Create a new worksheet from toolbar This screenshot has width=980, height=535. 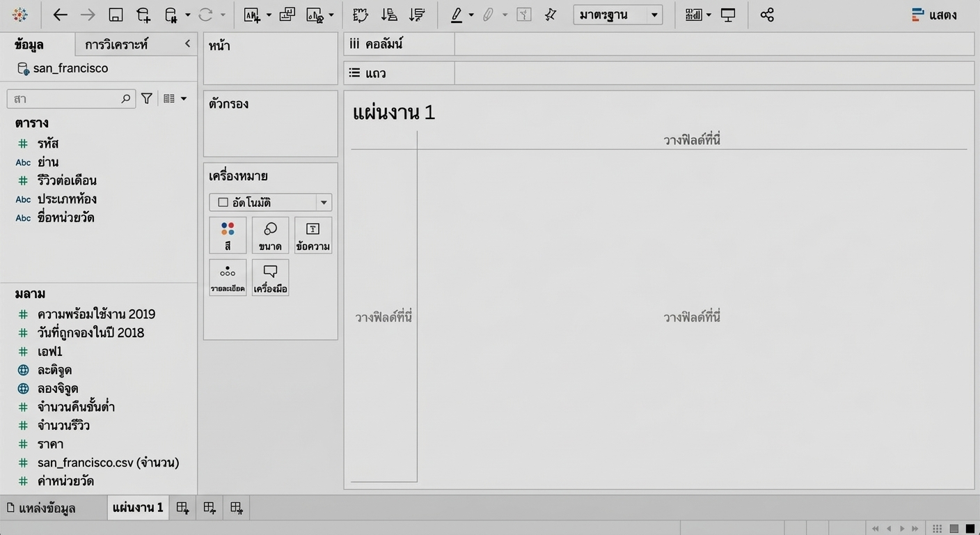click(x=253, y=15)
